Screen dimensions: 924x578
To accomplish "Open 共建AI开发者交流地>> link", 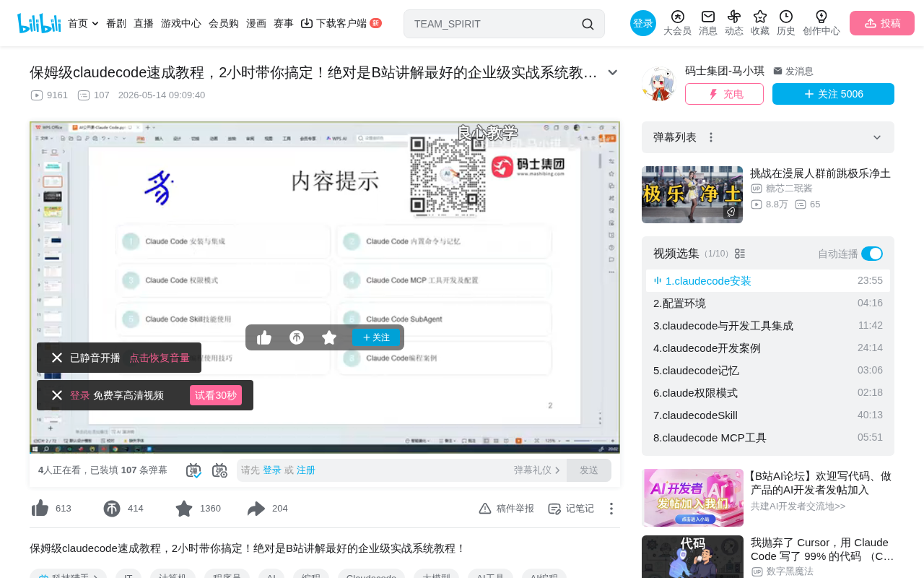I will pos(798,506).
